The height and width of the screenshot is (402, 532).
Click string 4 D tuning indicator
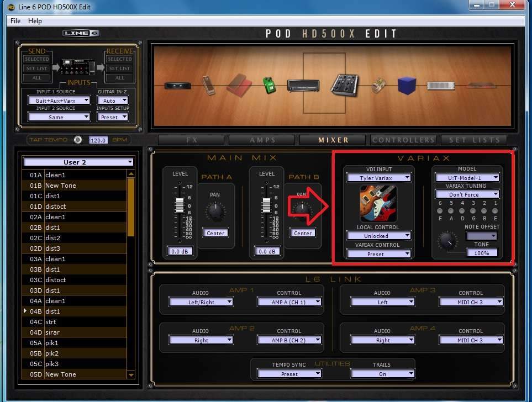tap(462, 211)
